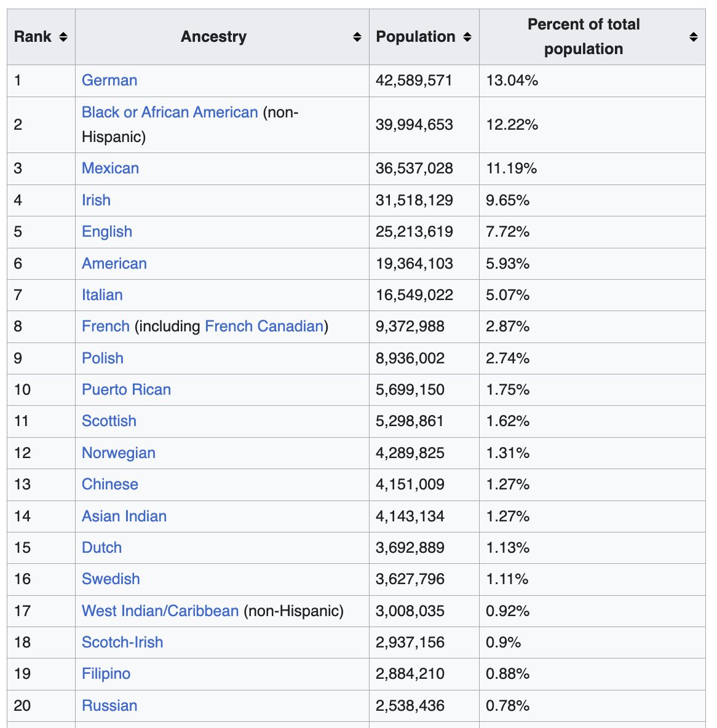Follow the Norwegian ancestry link
Viewport: 717px width, 728px height.
coord(119,453)
